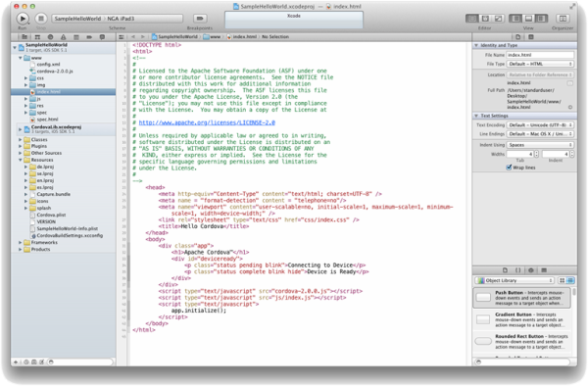Collapse the Text Settings section
This screenshot has width=588, height=386.
tap(476, 116)
